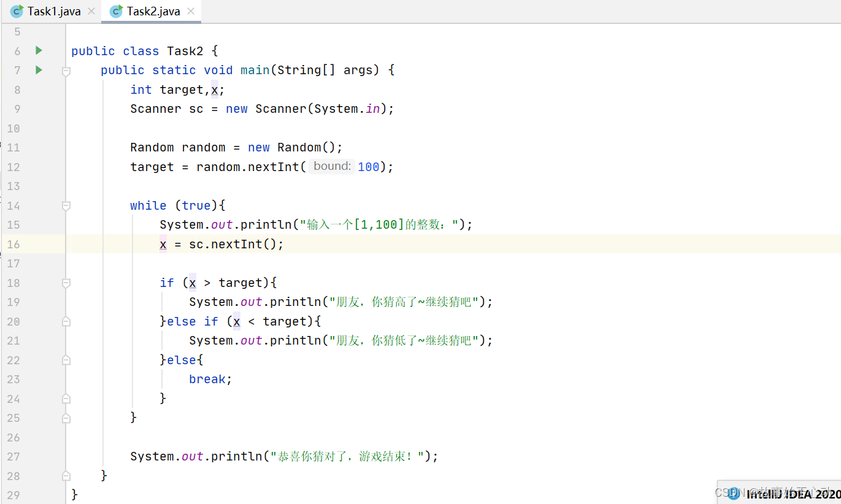841x504 pixels.
Task: Run the Task2 class from the gutter arrow
Action: click(x=39, y=50)
